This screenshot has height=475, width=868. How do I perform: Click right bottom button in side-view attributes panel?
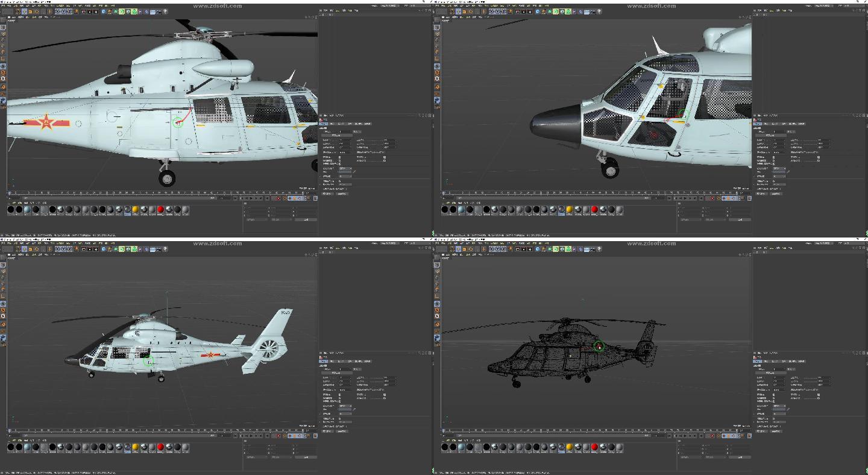(x=342, y=193)
